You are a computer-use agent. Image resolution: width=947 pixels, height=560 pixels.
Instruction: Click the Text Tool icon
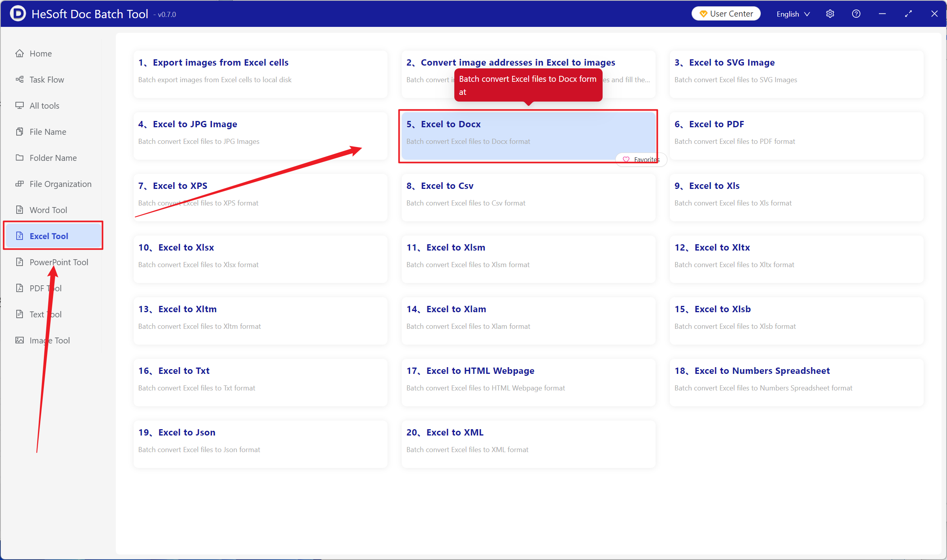pyautogui.click(x=19, y=314)
